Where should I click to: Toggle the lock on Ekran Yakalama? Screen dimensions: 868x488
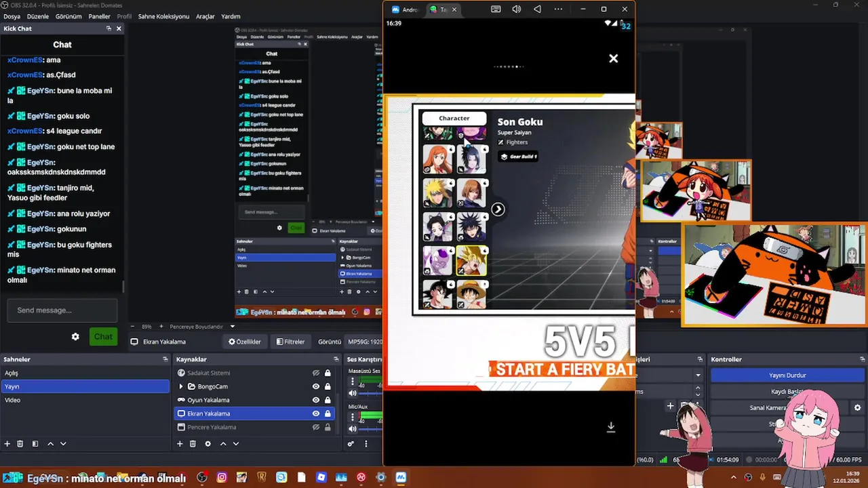point(328,413)
